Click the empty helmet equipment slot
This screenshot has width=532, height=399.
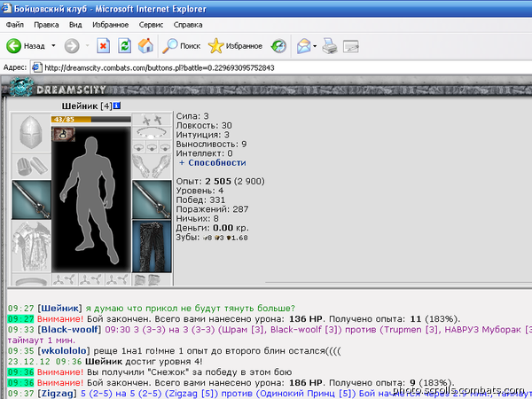coord(31,133)
